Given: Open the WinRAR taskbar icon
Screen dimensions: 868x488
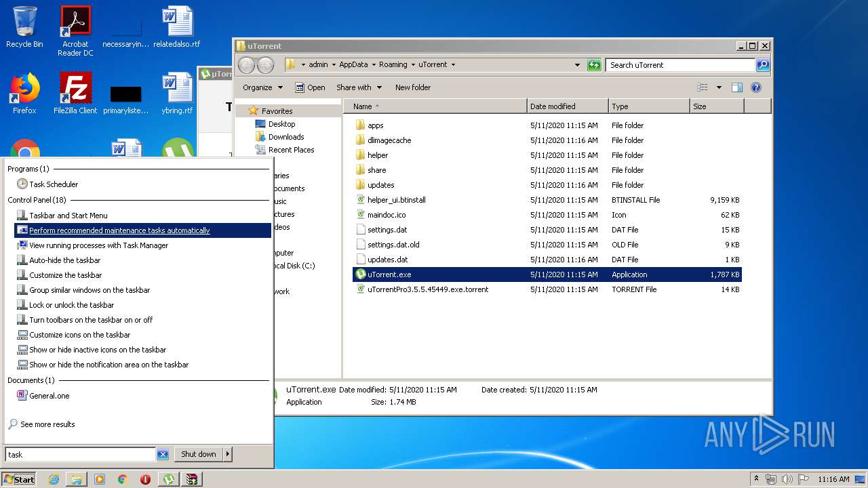Looking at the screenshot, I should (193, 479).
